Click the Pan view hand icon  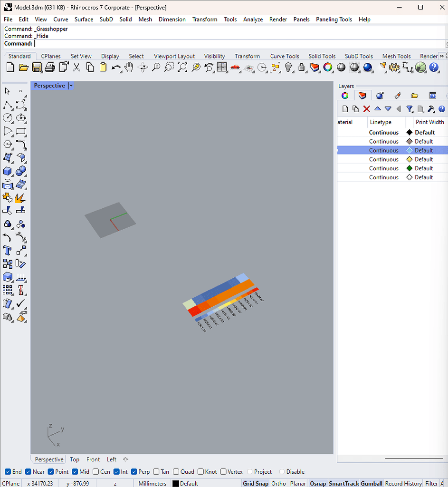click(x=128, y=68)
